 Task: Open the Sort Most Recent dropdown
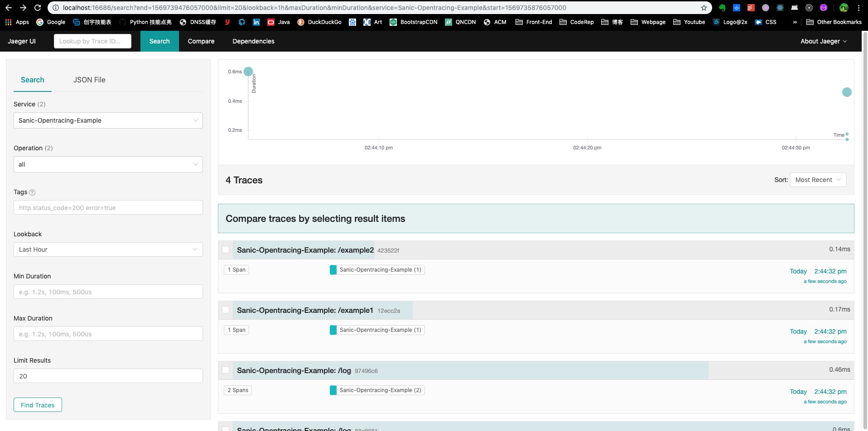click(818, 180)
